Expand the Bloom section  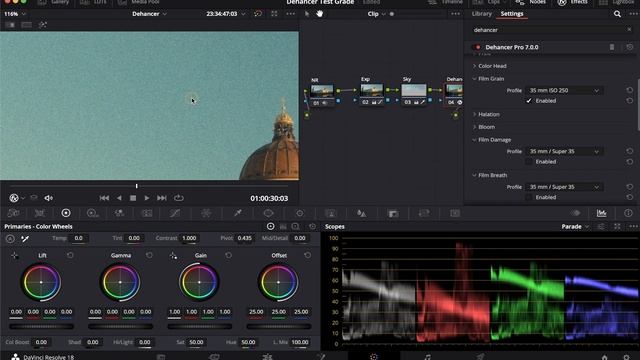[475, 127]
